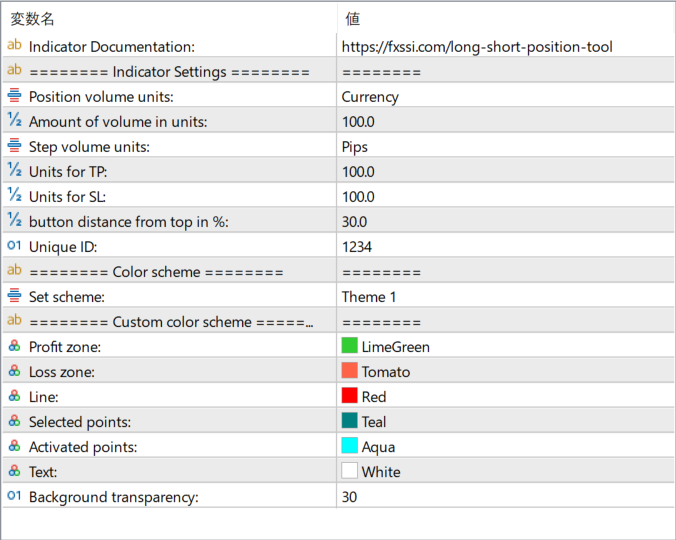This screenshot has width=676, height=540.
Task: Open the Tomato color name dropdown
Action: 385,372
